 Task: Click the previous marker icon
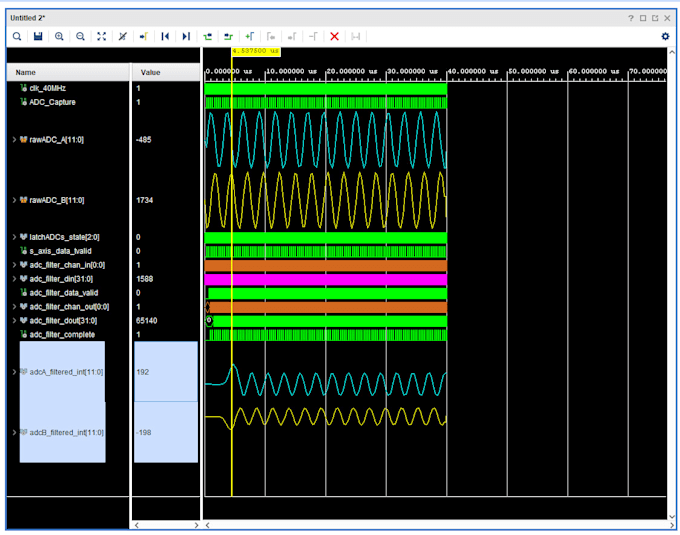(x=271, y=36)
